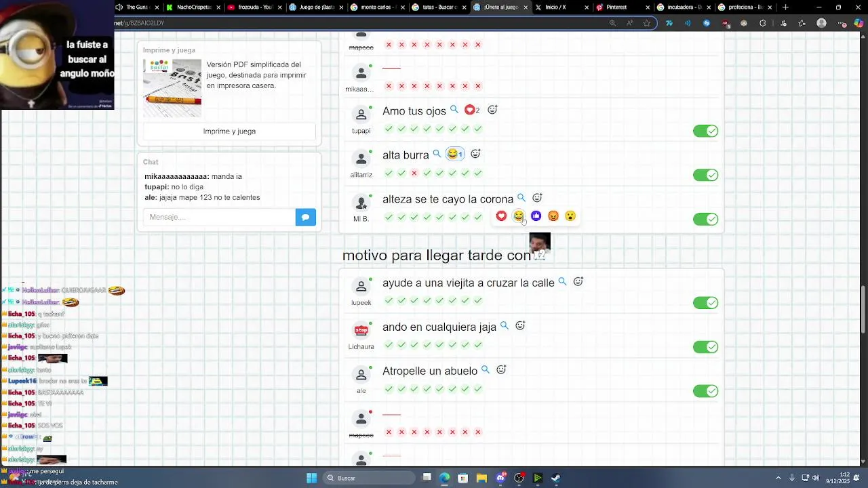Click chat line 'tupapi: no lo diga'
Image resolution: width=868 pixels, height=488 pixels.
[x=174, y=186]
